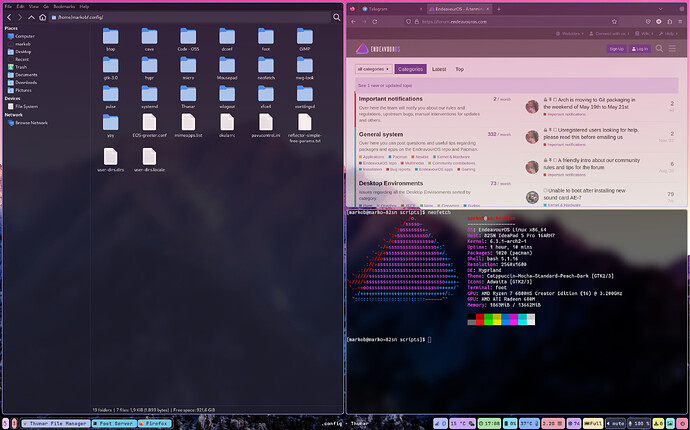Switch to the Latest forum tab
Screen dimensions: 690x430
439,69
